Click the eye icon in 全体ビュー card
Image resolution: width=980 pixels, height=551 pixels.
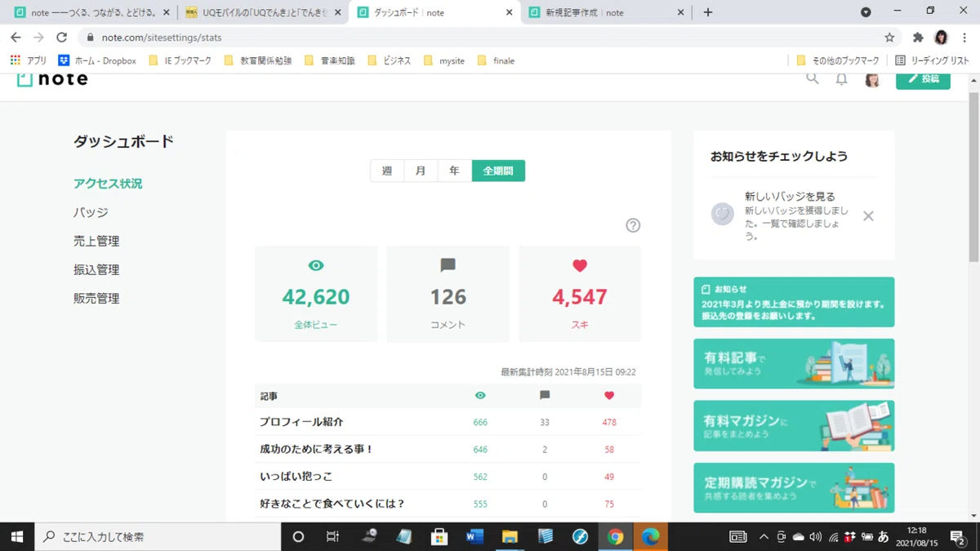316,265
